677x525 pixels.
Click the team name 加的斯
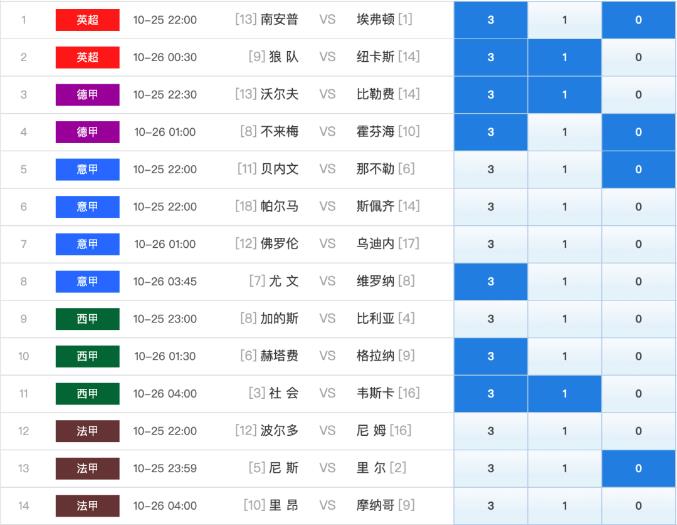(279, 319)
